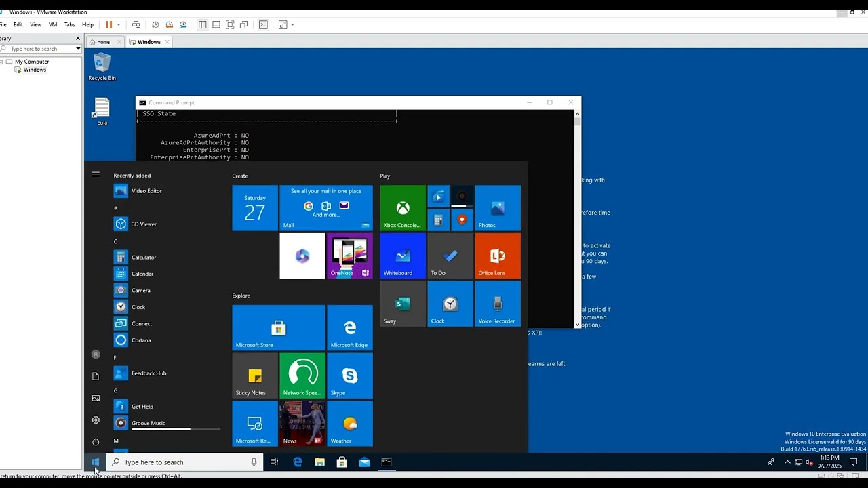Open Connect from app list
868x488 pixels.
(x=167, y=323)
